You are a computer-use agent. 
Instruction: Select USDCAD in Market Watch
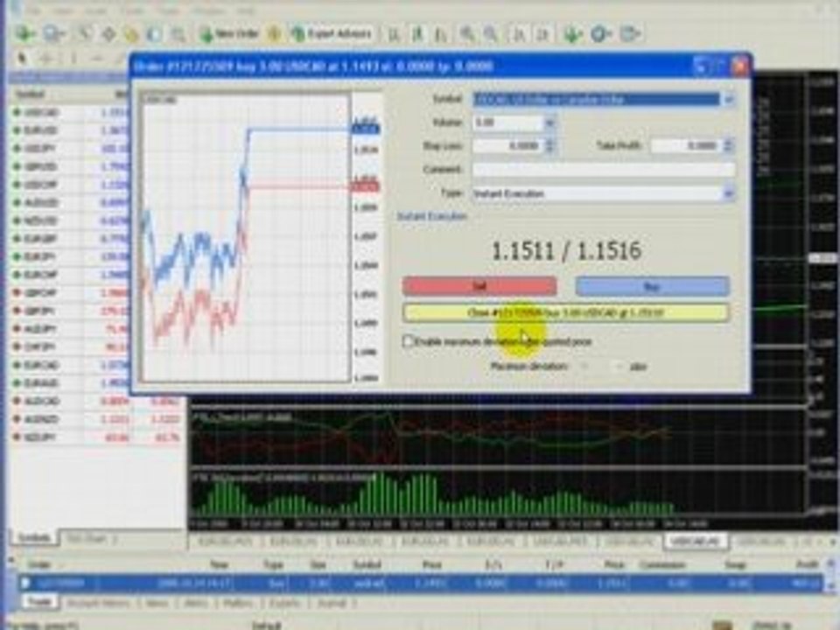click(42, 113)
